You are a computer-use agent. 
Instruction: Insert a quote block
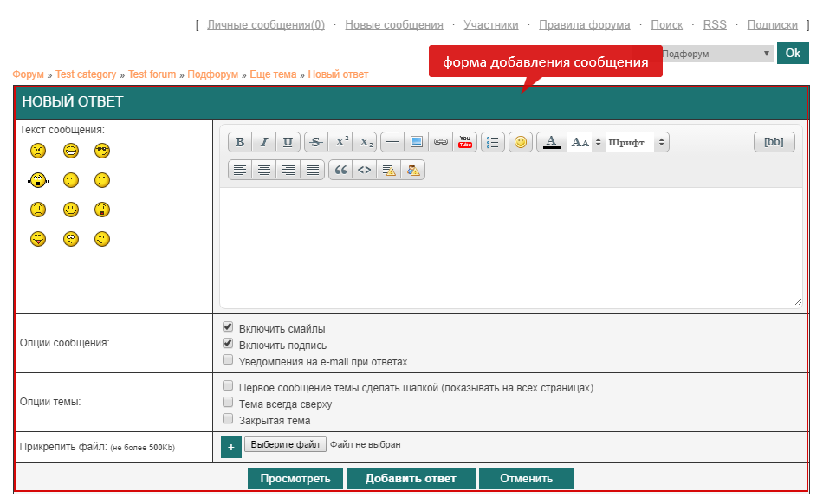(x=340, y=170)
